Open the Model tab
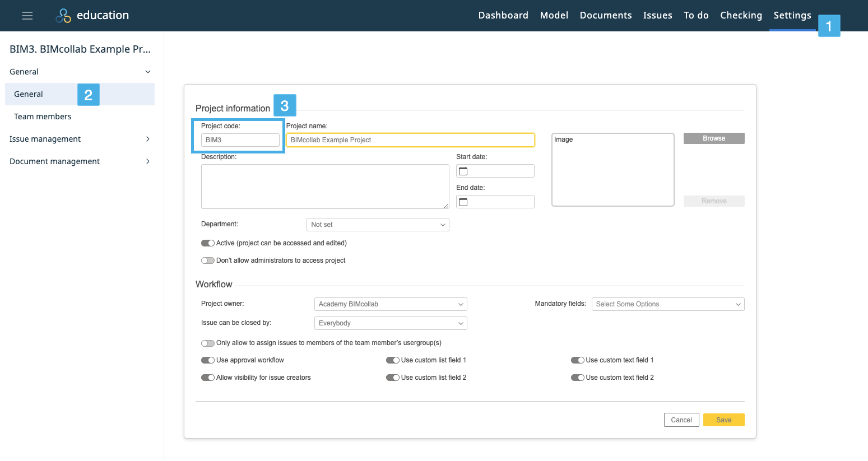This screenshot has height=461, width=868. click(x=554, y=16)
